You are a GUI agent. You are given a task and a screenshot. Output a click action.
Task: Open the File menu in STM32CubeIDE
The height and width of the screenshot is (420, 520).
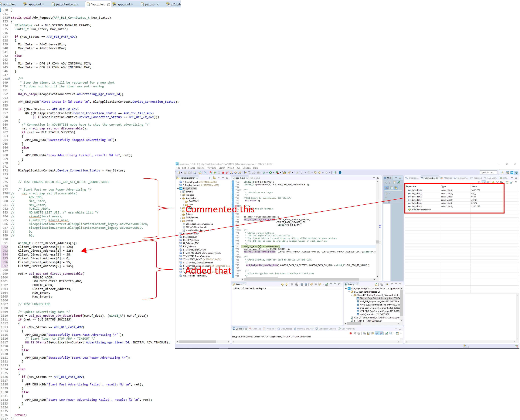(178, 168)
